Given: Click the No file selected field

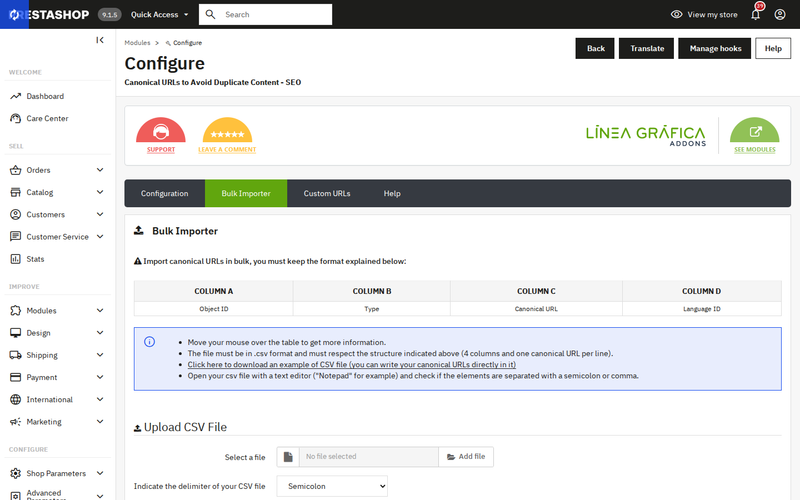Looking at the screenshot, I should coord(369,457).
